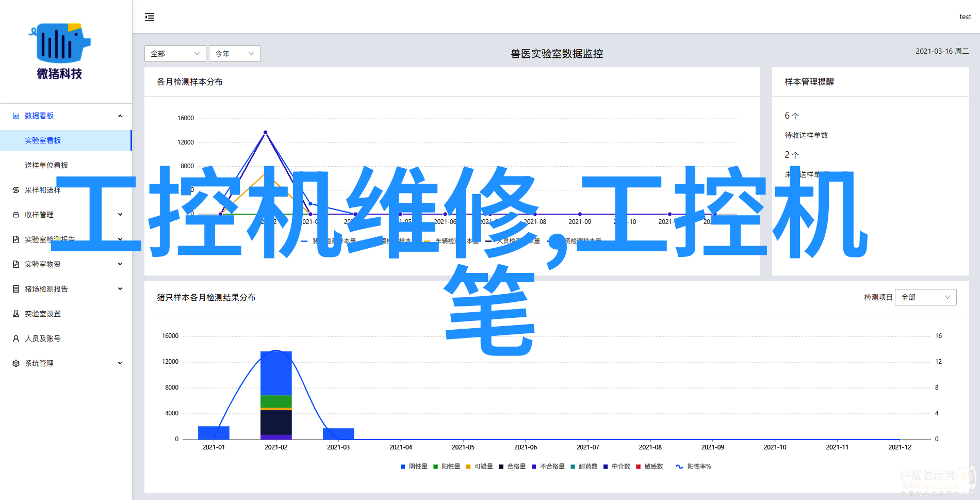Viewport: 980px width, 500px height.
Task: Click the 2021-12 axis label in bottom chart
Action: (900, 447)
